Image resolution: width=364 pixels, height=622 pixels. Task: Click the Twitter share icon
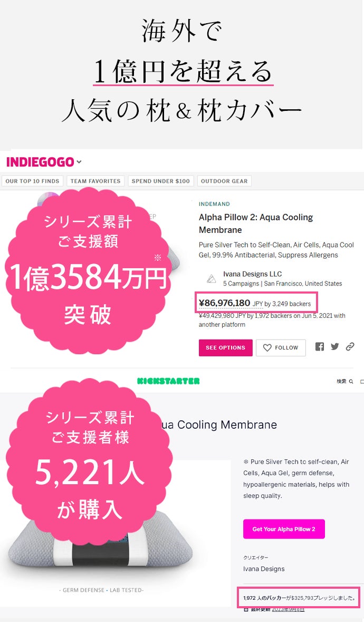pos(334,347)
